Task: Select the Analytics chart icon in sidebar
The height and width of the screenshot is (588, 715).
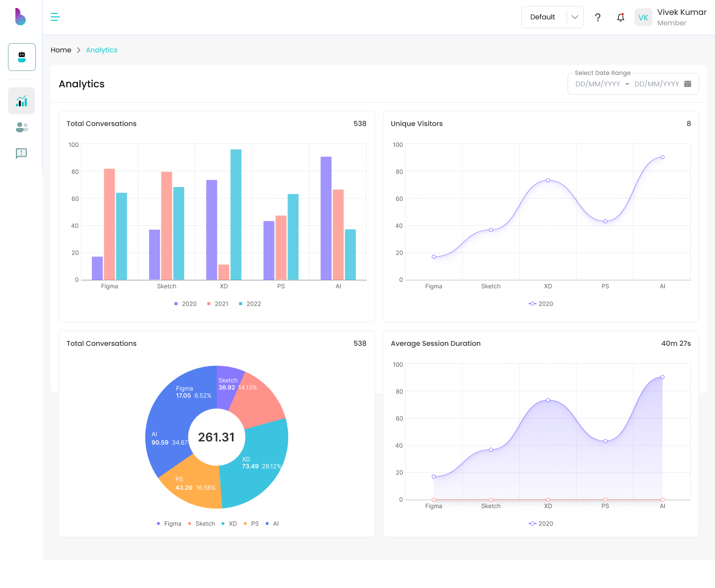Action: 21,101
